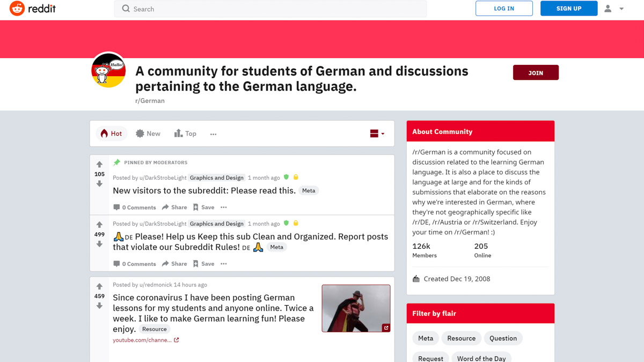Expand more sort options ellipsis
The image size is (644, 362).
214,134
